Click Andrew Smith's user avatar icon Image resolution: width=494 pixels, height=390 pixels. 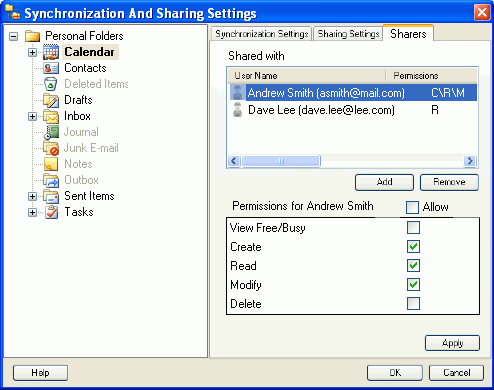[x=237, y=92]
